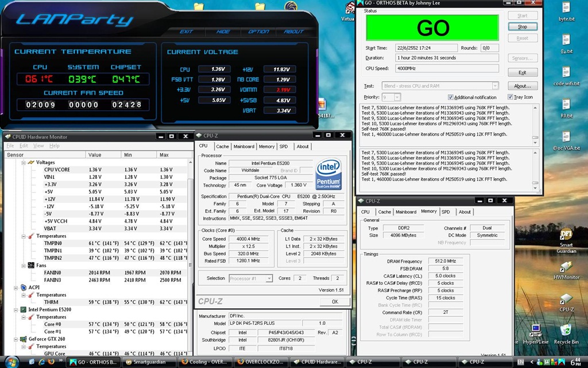Collapse the ACPI node in HWMonitor
This screenshot has height=368, width=588.
[x=16, y=287]
